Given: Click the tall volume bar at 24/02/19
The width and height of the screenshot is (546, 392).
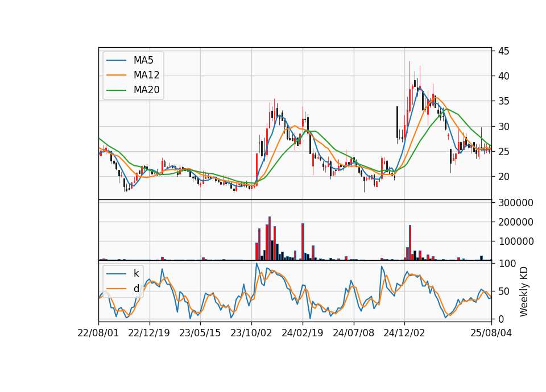Looking at the screenshot, I should coord(303,242).
